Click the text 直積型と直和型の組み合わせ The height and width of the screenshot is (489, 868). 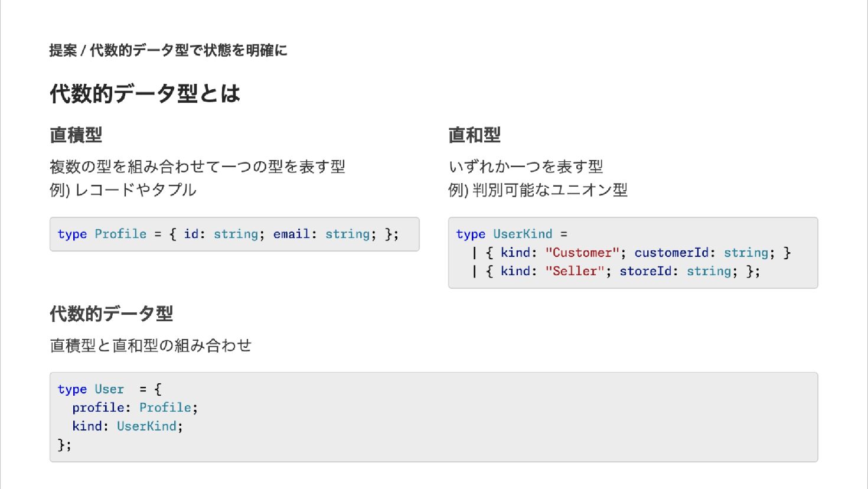point(151,345)
